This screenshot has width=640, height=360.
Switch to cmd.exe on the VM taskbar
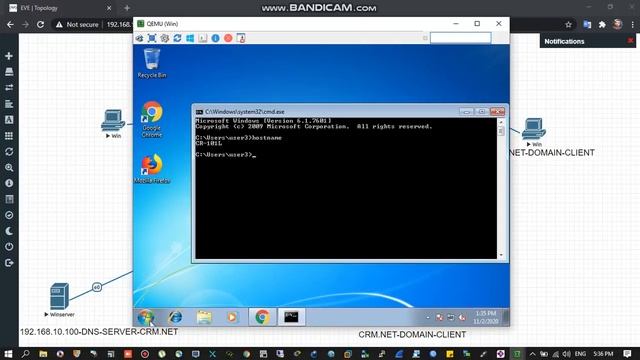[x=291, y=317]
